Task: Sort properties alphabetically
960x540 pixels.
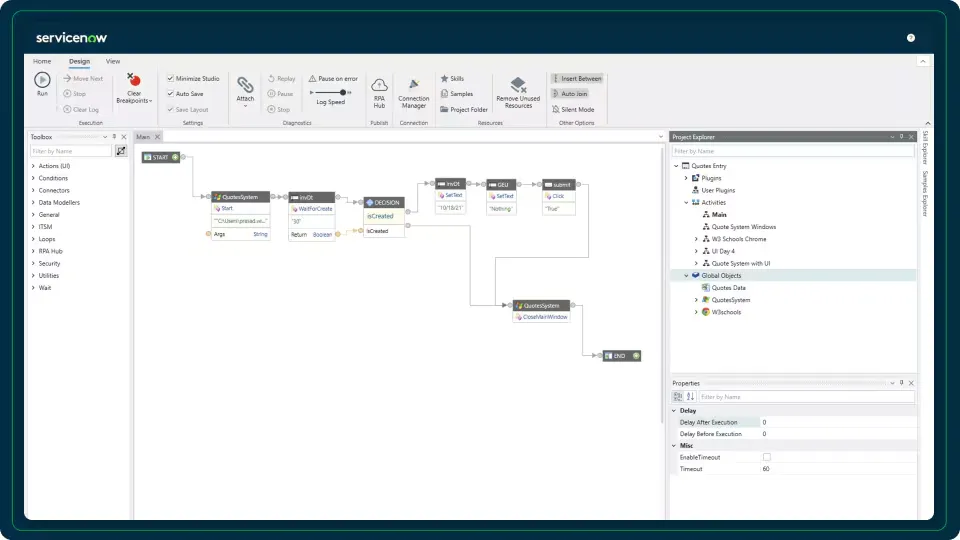Action: (690, 397)
